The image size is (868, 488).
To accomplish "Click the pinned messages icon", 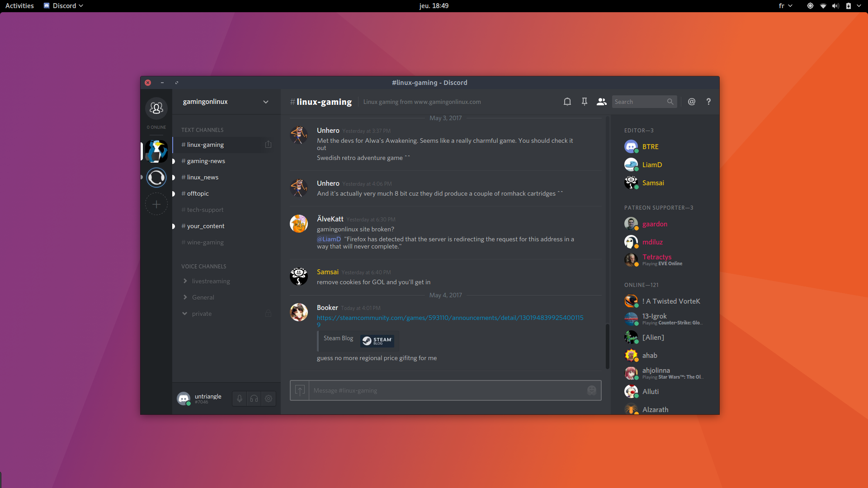I will [584, 101].
